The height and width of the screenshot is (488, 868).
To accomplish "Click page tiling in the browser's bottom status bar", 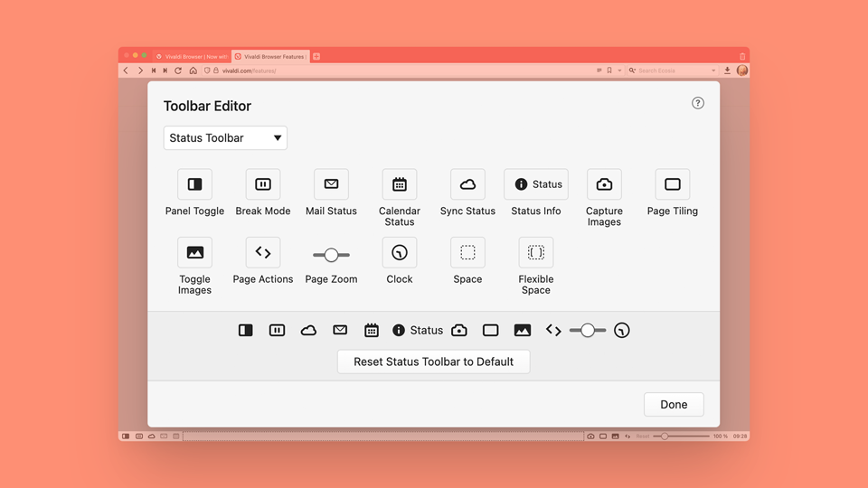I will click(603, 436).
